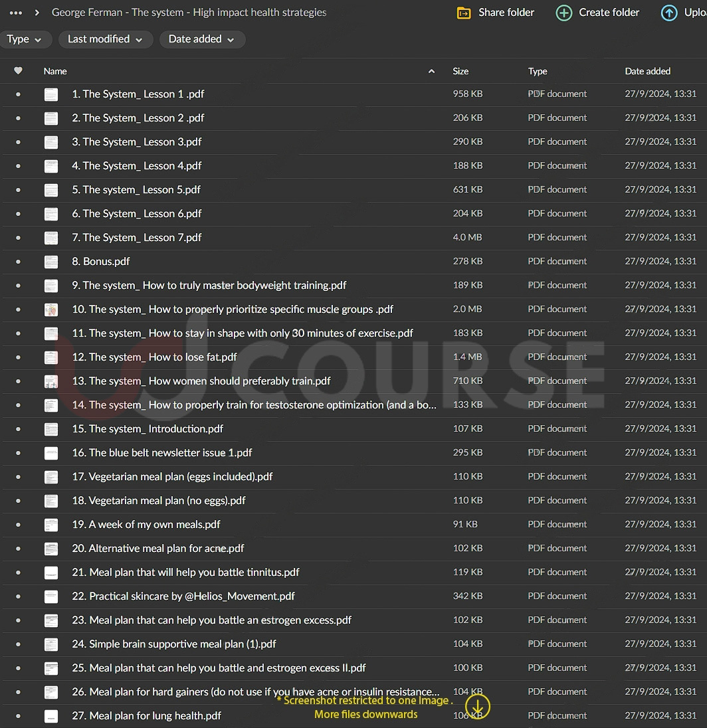
Task: Click PDF icon for 8. Bonus.pdf
Action: tap(51, 262)
